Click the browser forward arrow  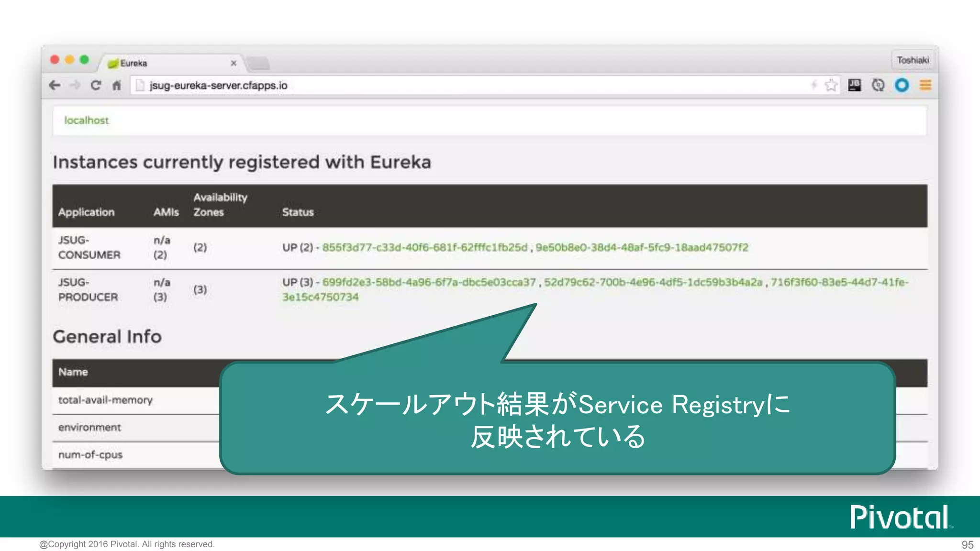[75, 85]
